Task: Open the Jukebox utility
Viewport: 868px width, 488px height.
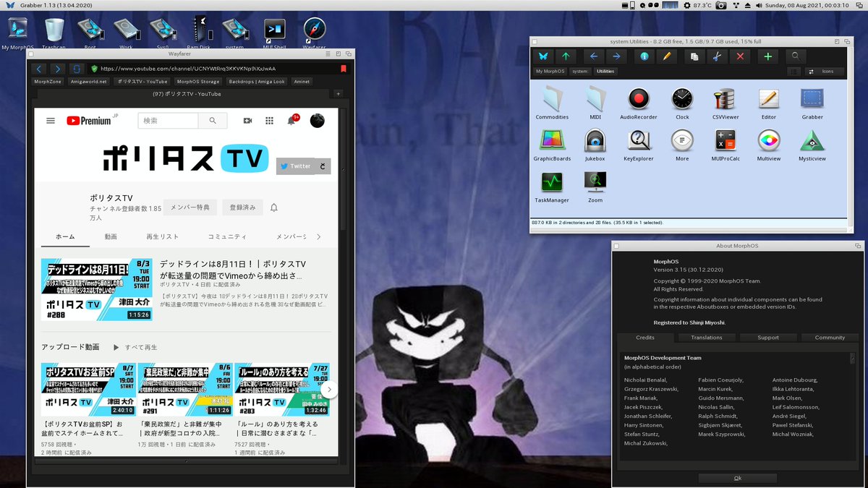Action: coord(595,145)
